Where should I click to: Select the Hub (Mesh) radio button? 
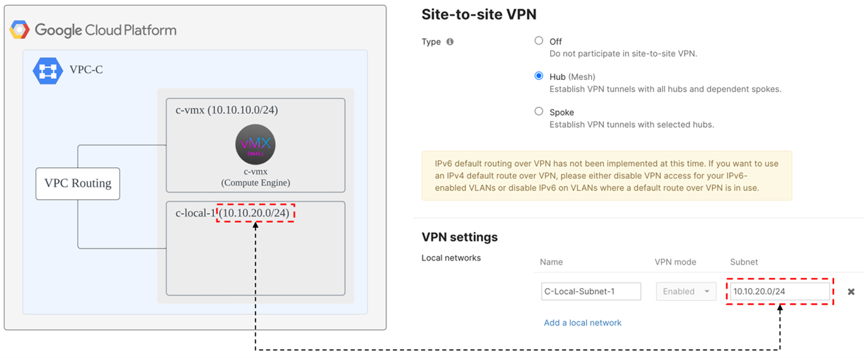pyautogui.click(x=539, y=76)
